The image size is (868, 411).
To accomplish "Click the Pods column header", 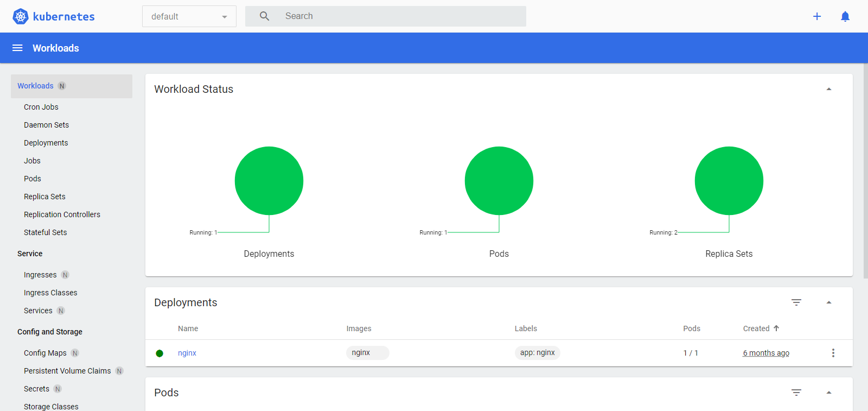I will [x=692, y=328].
